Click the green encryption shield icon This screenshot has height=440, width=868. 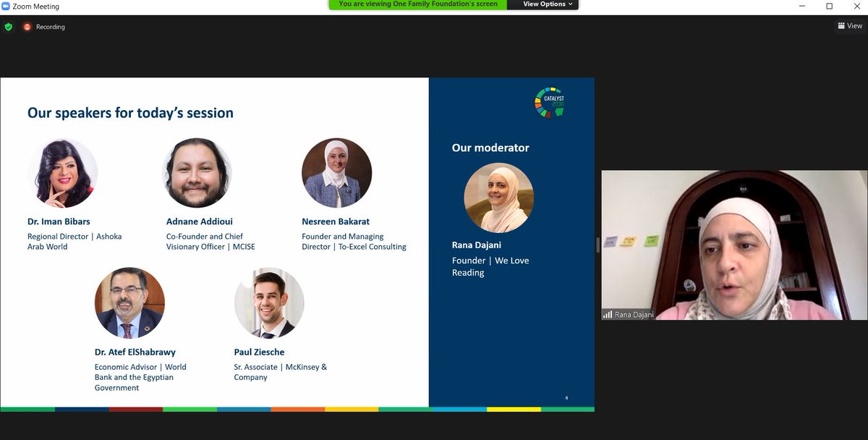tap(9, 27)
